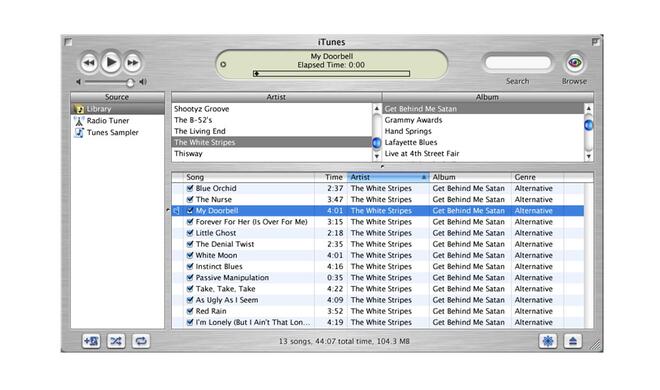Select artist The White Stripes
Screen dimensions: 660x390
[x=272, y=142]
